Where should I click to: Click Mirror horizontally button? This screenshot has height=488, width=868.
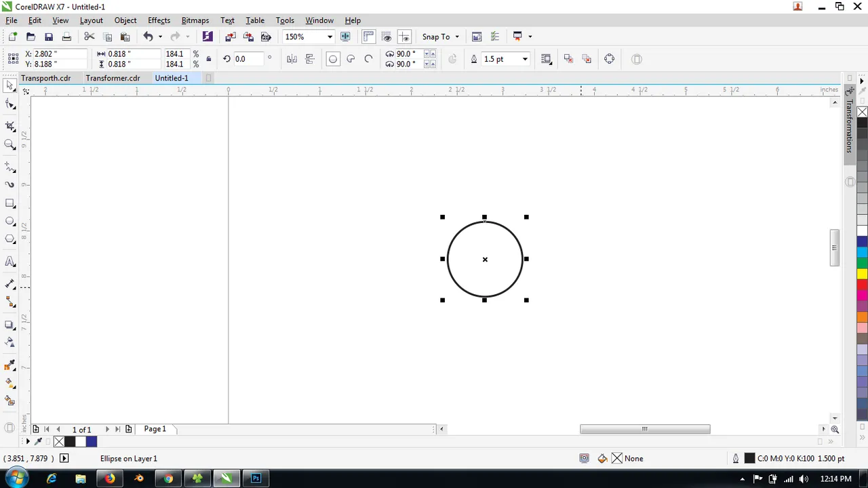point(292,59)
